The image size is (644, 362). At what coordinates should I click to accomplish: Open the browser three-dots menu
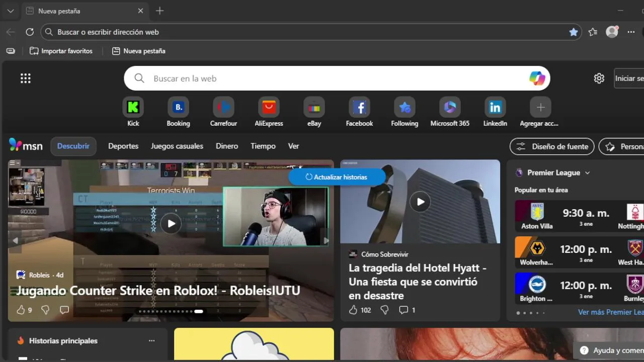point(631,32)
